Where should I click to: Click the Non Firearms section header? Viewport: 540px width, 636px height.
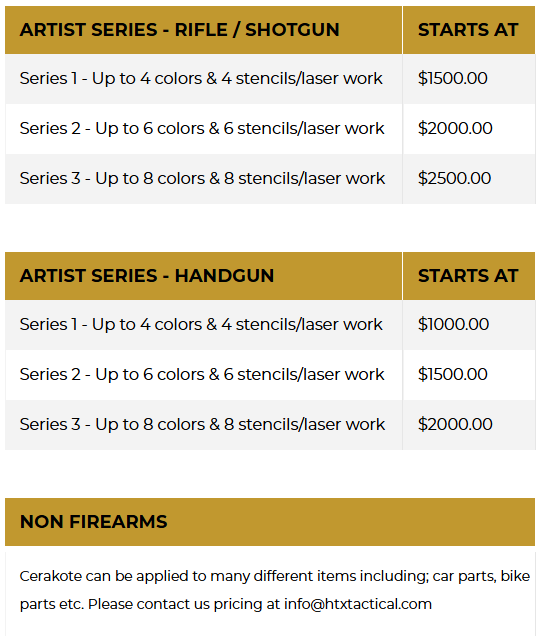pyautogui.click(x=270, y=522)
